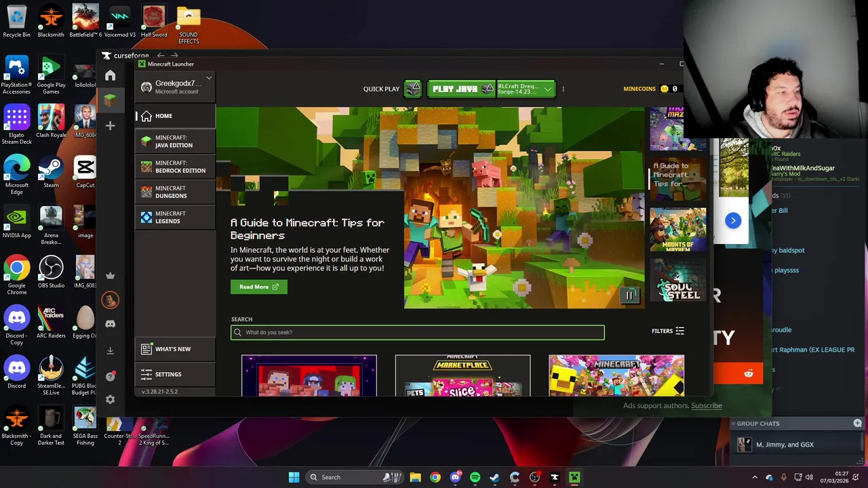The image size is (868, 488).
Task: Open File Explorer from taskbar
Action: click(415, 477)
